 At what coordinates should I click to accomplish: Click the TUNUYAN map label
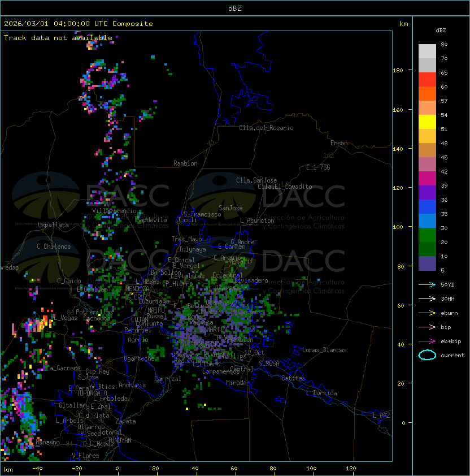tap(120, 440)
